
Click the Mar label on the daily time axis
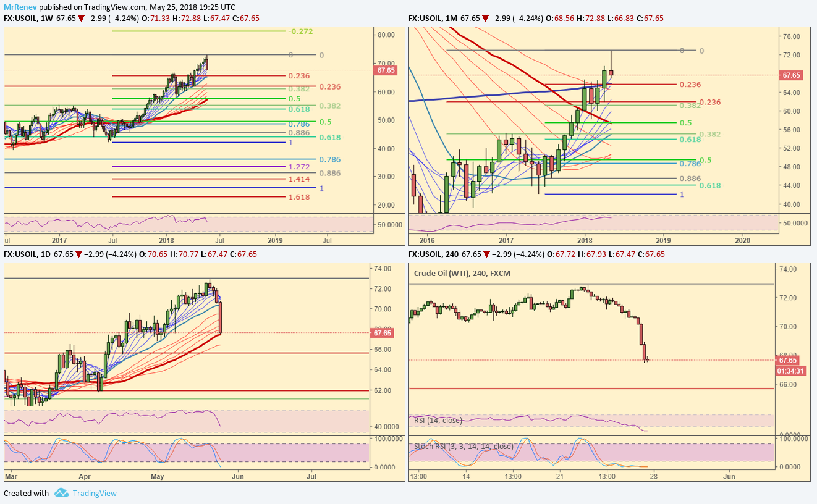11,477
